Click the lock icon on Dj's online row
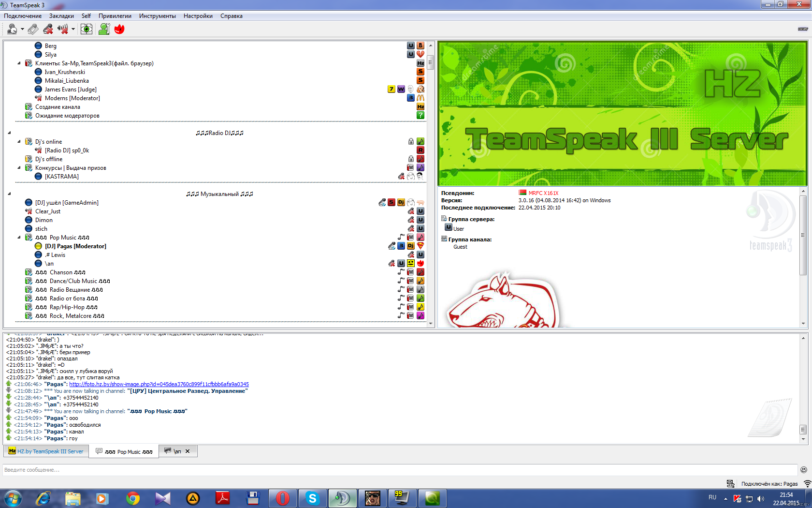 click(x=411, y=141)
